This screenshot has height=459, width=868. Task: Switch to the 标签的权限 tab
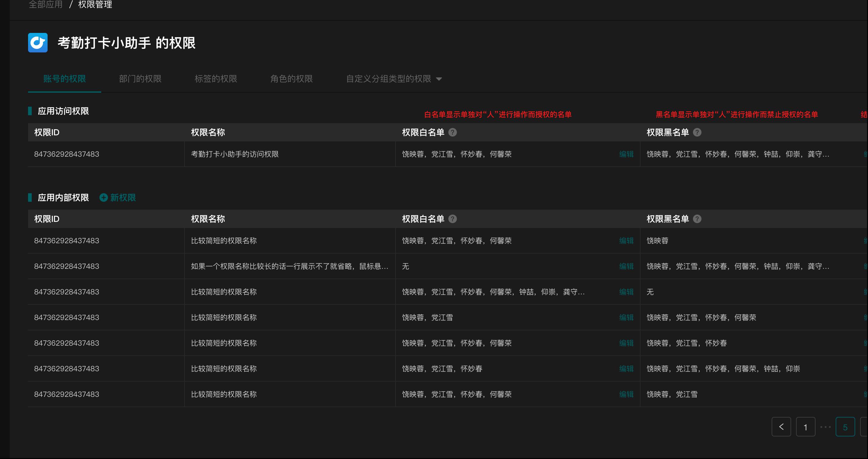tap(216, 79)
